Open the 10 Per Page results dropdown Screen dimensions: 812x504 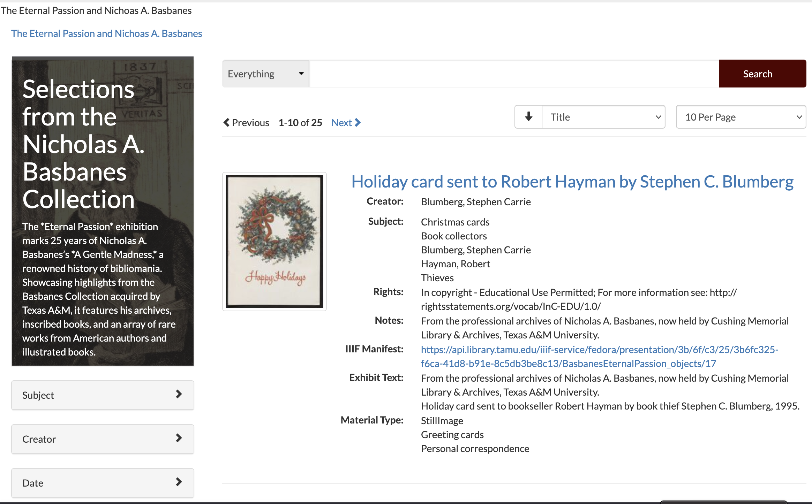point(740,117)
